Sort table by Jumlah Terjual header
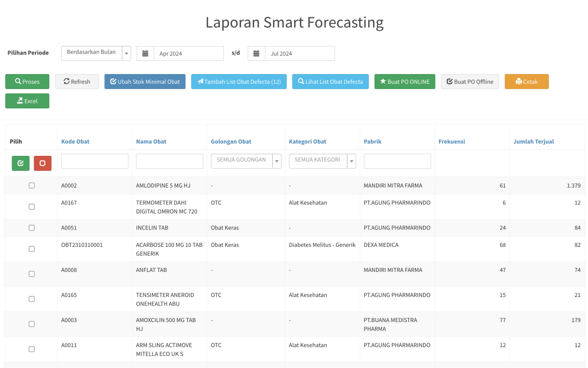Viewport: 588px width, 368px height. point(533,142)
